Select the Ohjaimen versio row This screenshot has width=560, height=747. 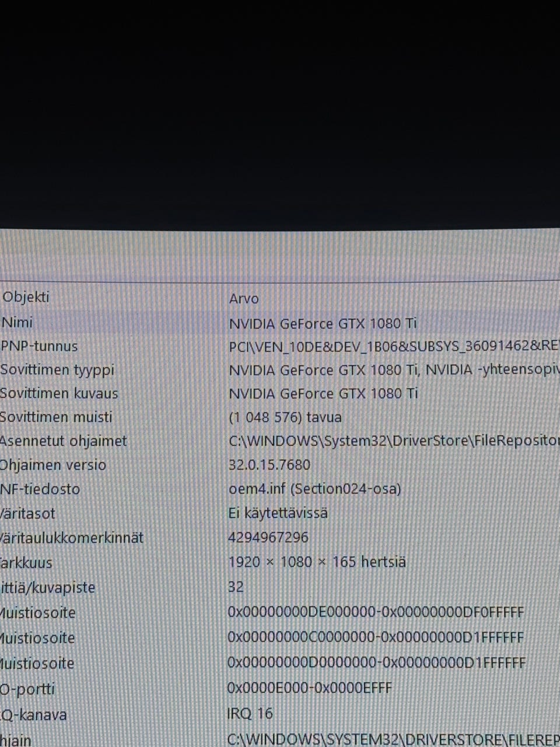pos(280,465)
